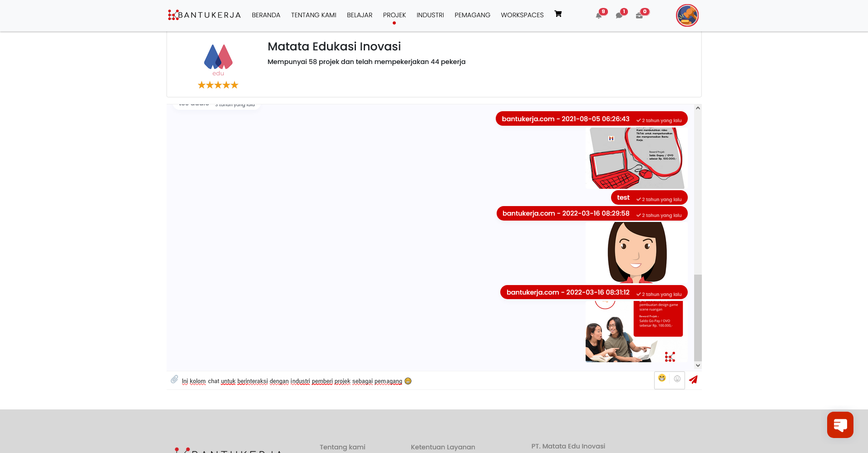Image resolution: width=868 pixels, height=453 pixels.
Task: Open the emoji picker smiley icon
Action: click(x=677, y=379)
